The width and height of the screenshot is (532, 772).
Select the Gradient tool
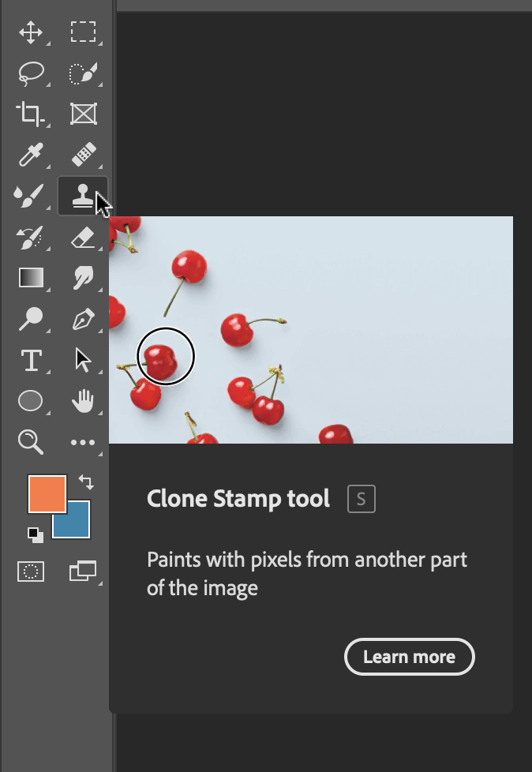pyautogui.click(x=31, y=278)
